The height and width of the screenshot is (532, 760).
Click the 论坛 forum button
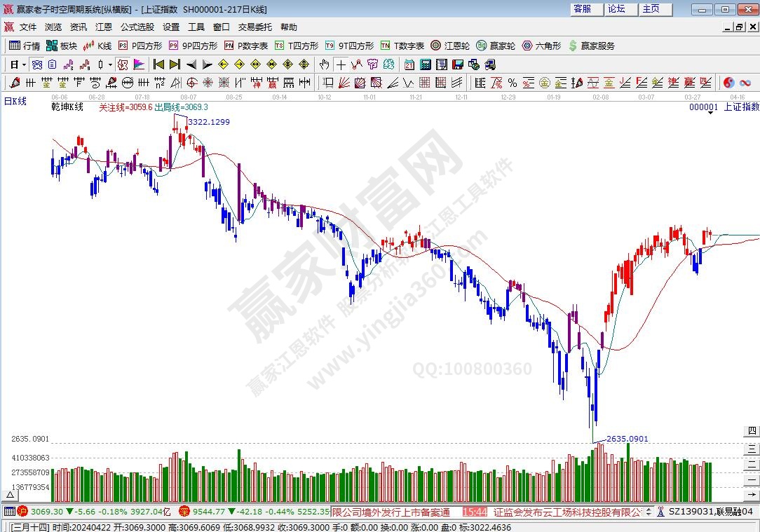[x=617, y=9]
